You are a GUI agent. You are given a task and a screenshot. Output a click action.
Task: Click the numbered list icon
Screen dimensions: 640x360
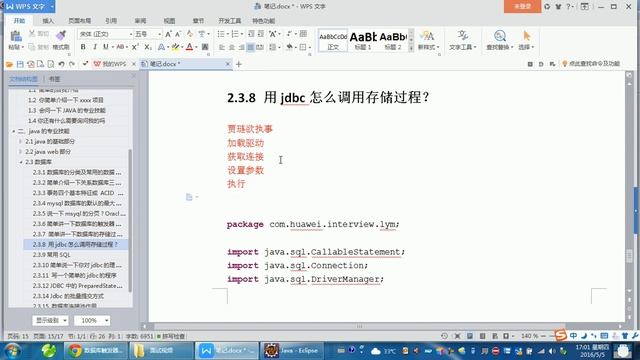click(x=235, y=34)
